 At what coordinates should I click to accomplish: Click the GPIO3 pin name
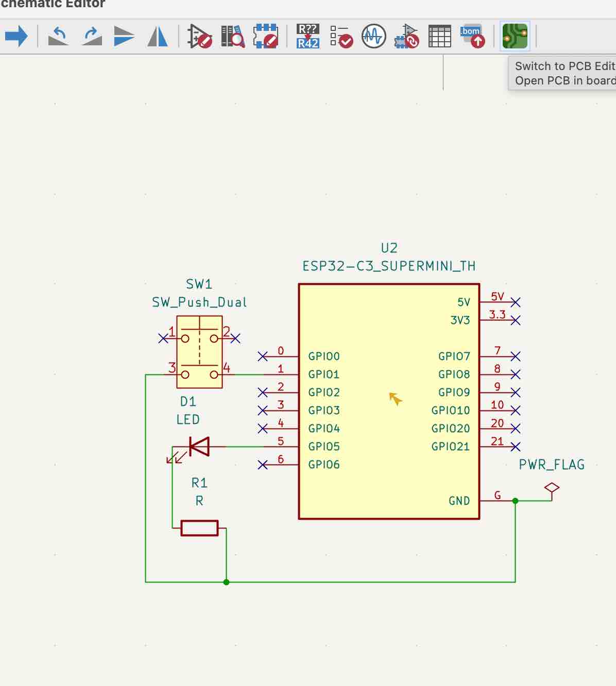click(x=324, y=410)
